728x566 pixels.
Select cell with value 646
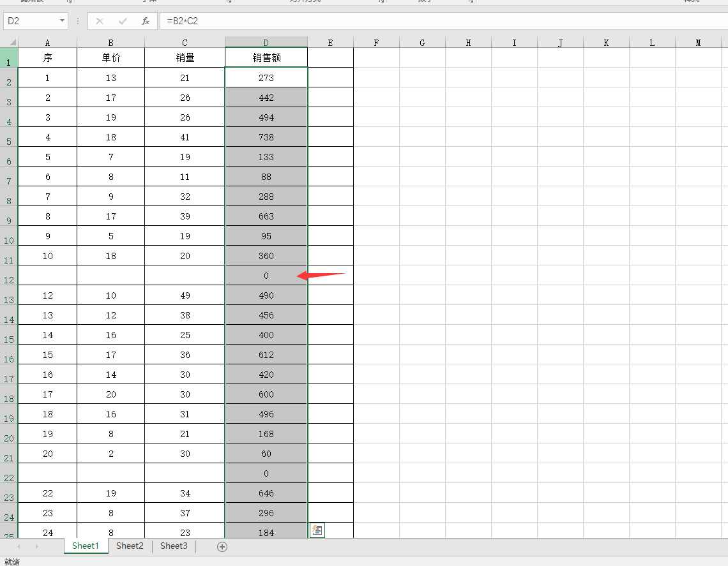coord(266,493)
